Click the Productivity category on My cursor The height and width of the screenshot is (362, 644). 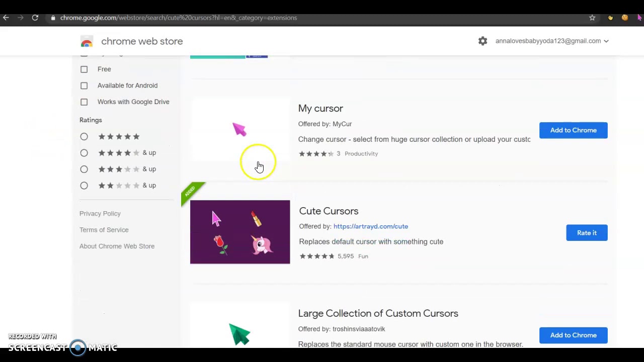tap(361, 154)
